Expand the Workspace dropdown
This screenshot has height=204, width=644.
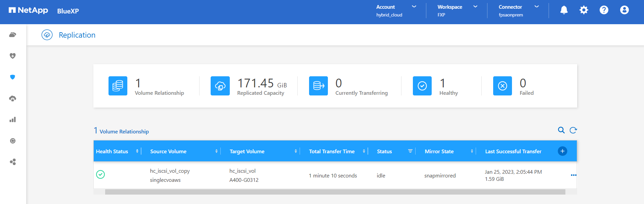pos(475,7)
